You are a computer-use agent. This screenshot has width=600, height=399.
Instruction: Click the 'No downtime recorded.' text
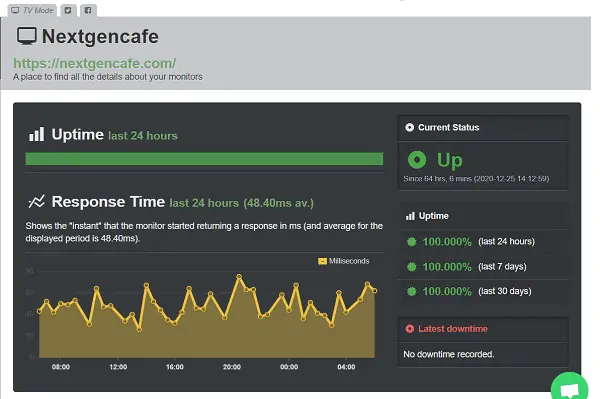(x=448, y=354)
